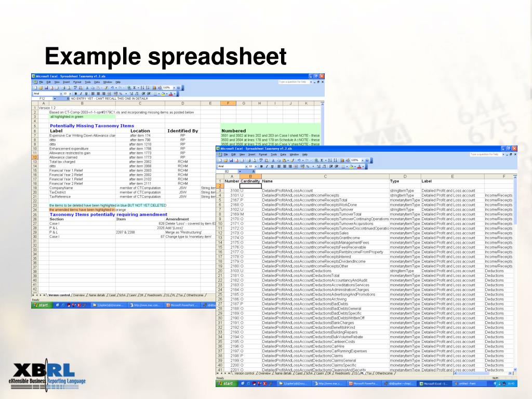Screen dimensions: 532x399
Task: Click Undo arrow in front Excel toolbar
Action: pyautogui.click(x=299, y=160)
